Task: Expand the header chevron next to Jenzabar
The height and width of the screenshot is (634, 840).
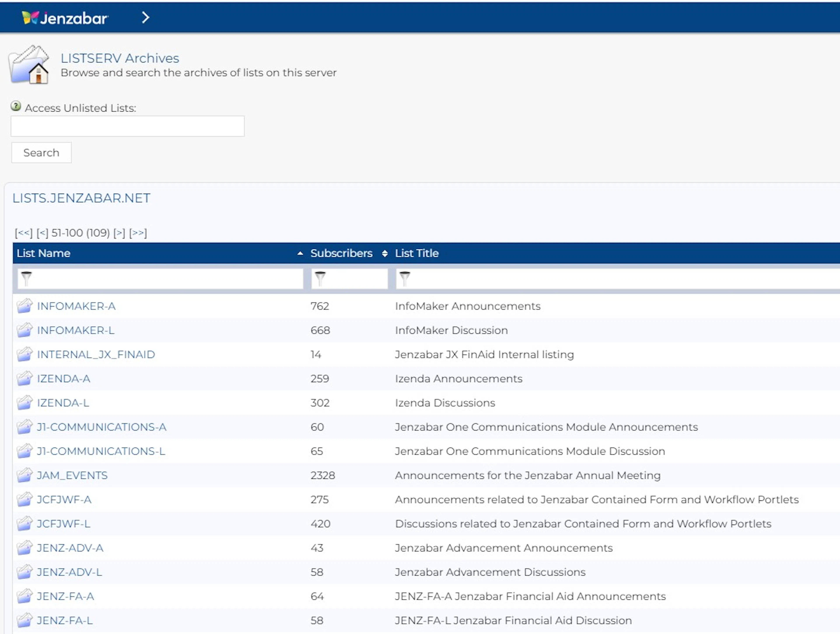Action: coord(145,18)
